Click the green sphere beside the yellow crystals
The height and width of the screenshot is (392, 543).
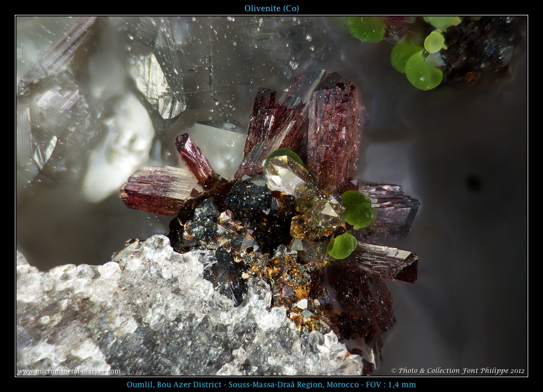357,209
